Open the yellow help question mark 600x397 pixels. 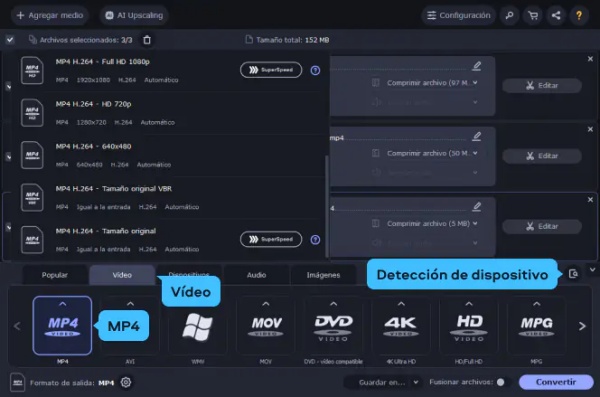coord(579,15)
